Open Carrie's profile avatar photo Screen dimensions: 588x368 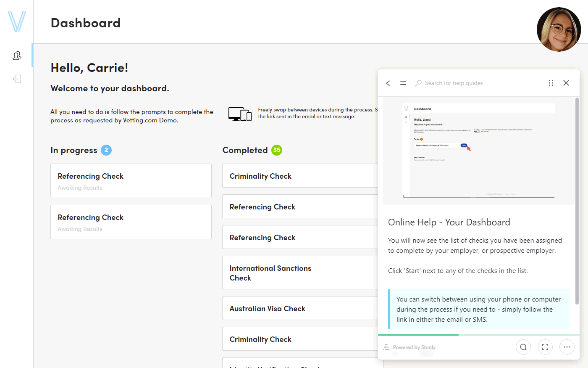(559, 29)
